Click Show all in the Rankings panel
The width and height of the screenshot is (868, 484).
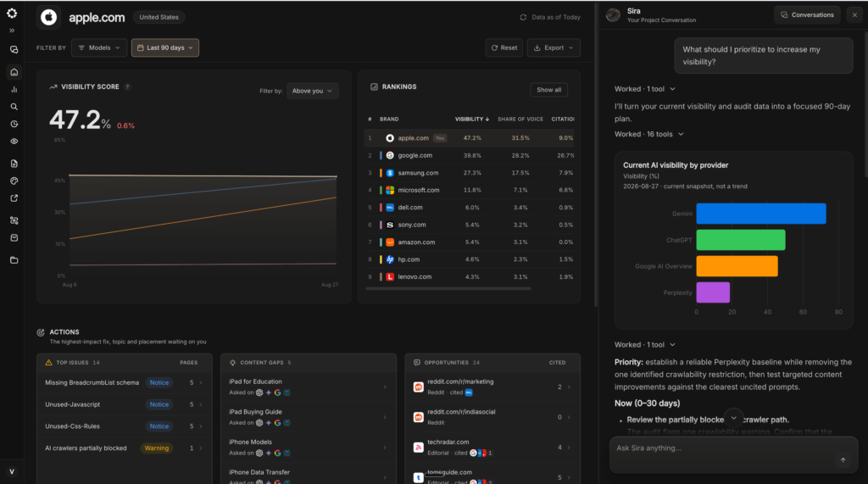[548, 90]
